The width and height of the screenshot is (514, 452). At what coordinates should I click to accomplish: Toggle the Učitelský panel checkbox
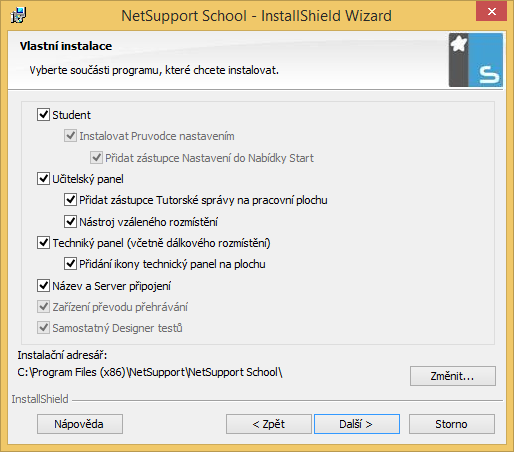[43, 179]
